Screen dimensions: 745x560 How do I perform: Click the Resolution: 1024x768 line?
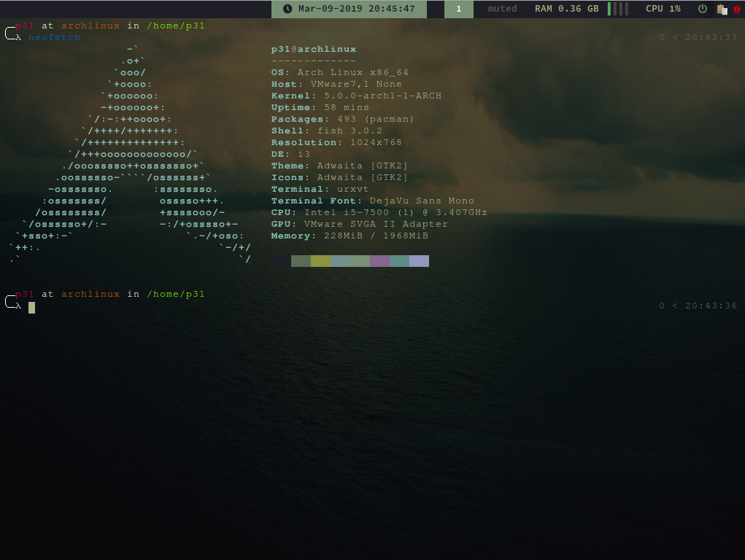click(336, 142)
